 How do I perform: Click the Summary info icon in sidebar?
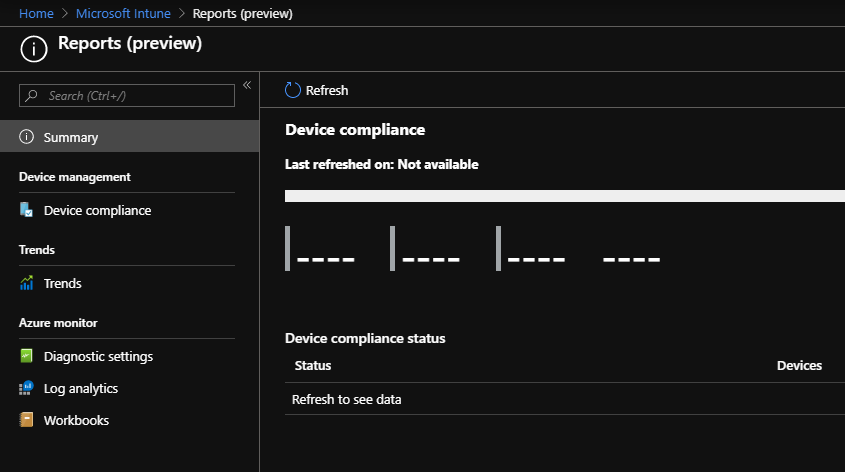27,137
